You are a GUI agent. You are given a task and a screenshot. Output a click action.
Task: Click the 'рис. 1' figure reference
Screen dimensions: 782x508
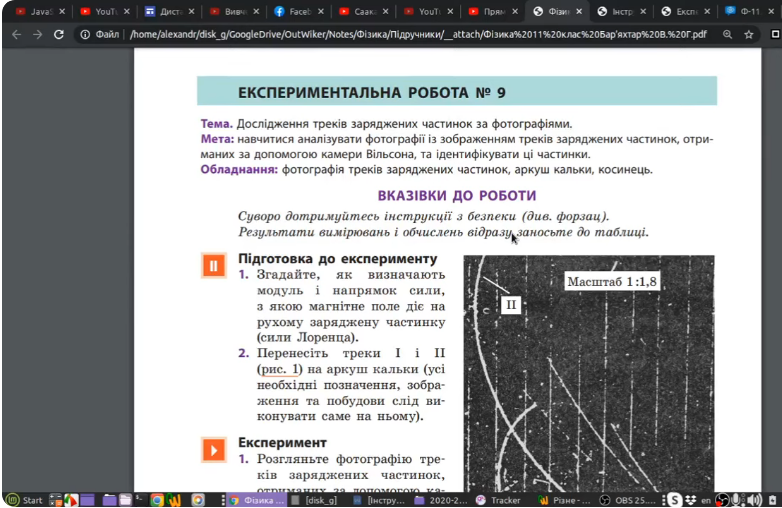click(x=280, y=369)
